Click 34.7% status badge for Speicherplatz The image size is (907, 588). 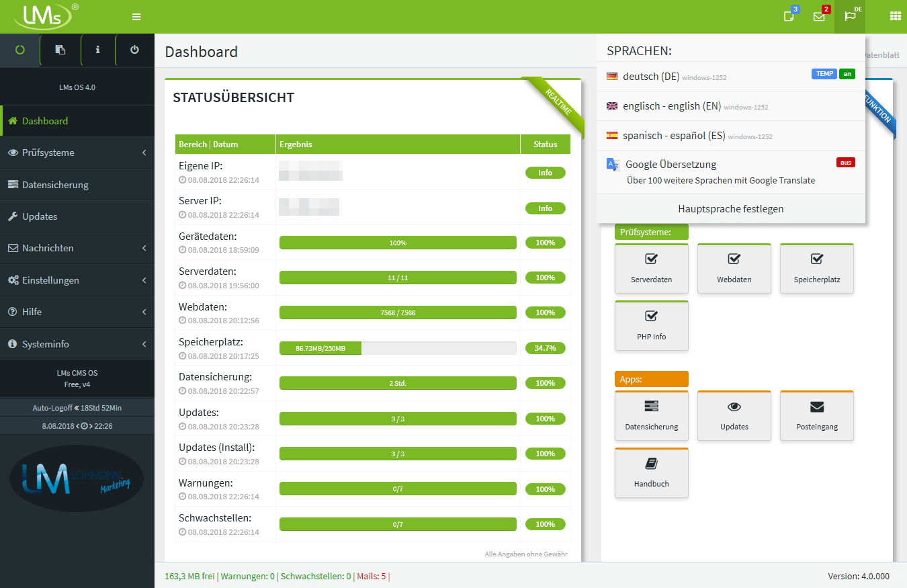tap(546, 348)
